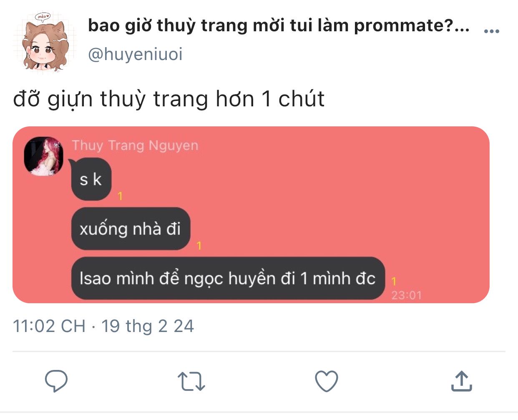The image size is (518, 420).
Task: Tap the red-haired Thuy Trang avatar
Action: [44, 156]
